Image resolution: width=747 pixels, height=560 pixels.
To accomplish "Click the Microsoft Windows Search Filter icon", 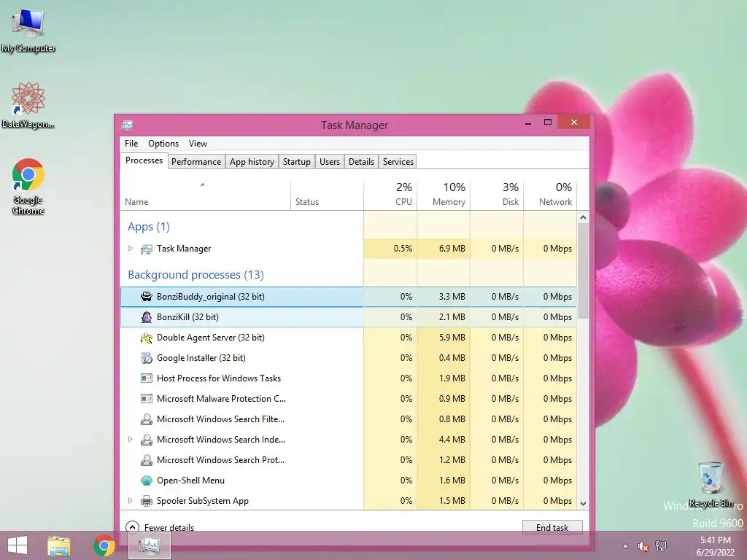I will tap(146, 419).
